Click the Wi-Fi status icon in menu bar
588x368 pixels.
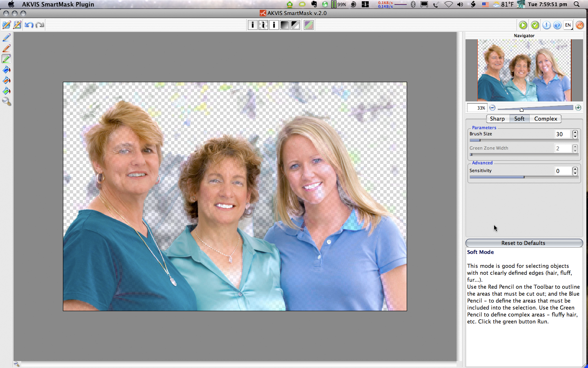click(x=448, y=4)
